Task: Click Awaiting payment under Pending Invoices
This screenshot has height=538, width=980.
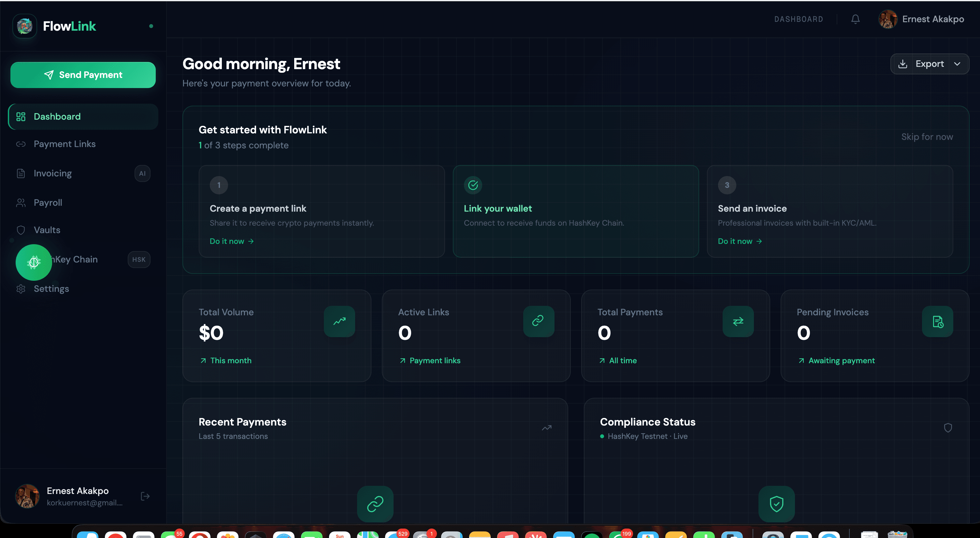Action: pyautogui.click(x=842, y=361)
